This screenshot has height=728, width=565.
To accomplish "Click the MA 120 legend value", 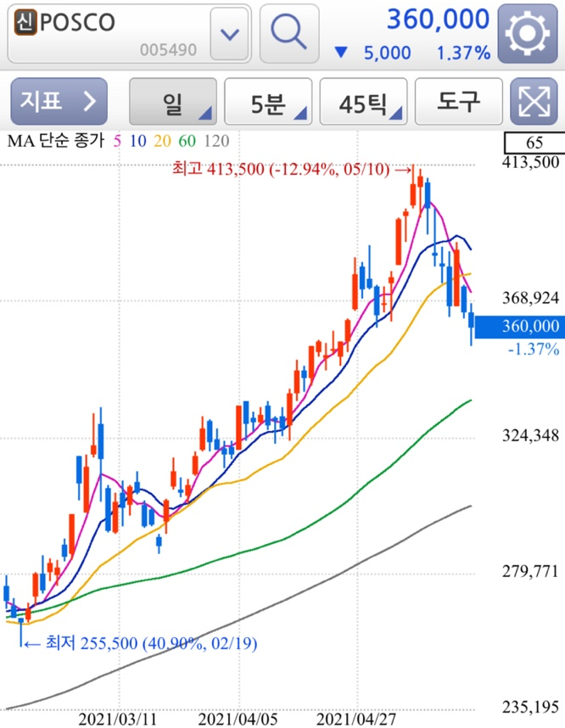I will coord(217,141).
